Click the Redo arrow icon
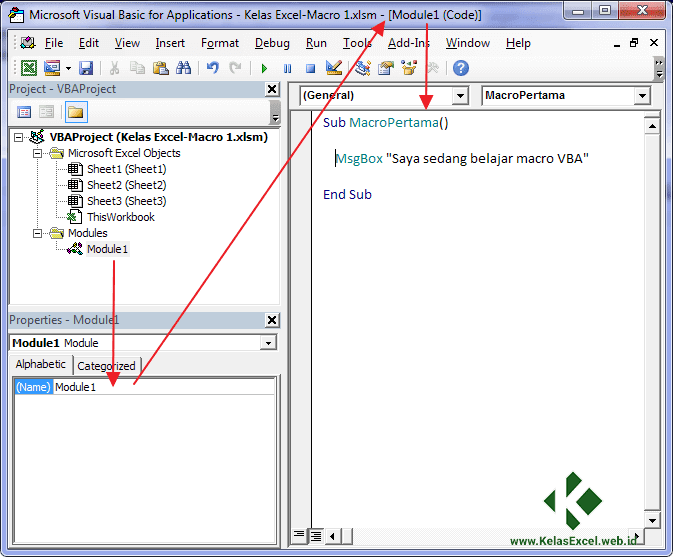The width and height of the screenshot is (673, 557). pyautogui.click(x=235, y=68)
